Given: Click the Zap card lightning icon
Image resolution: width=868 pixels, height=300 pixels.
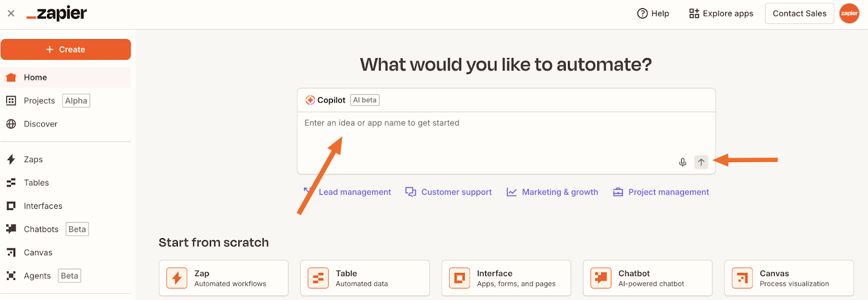Looking at the screenshot, I should 177,278.
